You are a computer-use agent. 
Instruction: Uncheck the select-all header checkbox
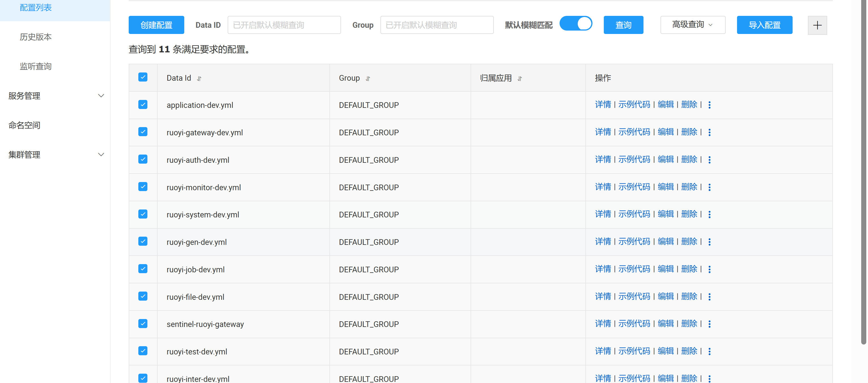(x=143, y=77)
